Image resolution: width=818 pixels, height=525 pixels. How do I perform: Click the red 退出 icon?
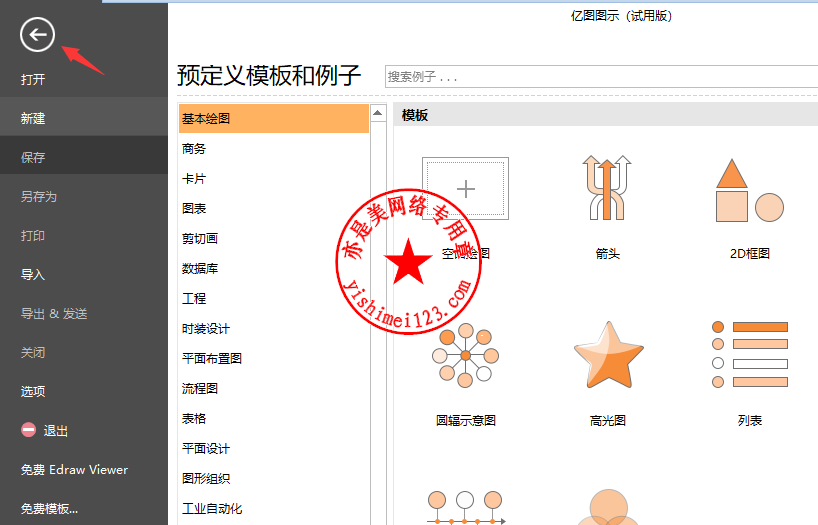[x=28, y=430]
